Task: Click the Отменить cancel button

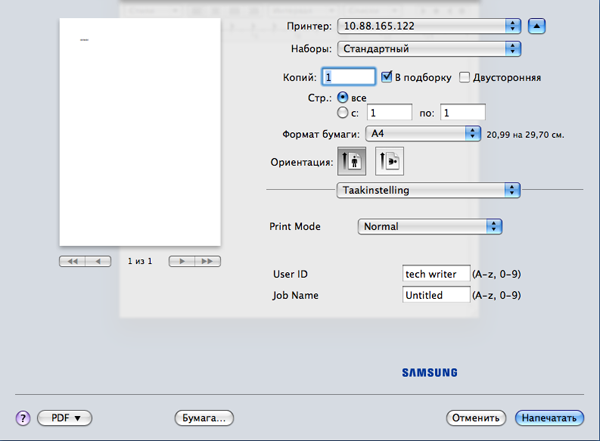Action: [476, 418]
